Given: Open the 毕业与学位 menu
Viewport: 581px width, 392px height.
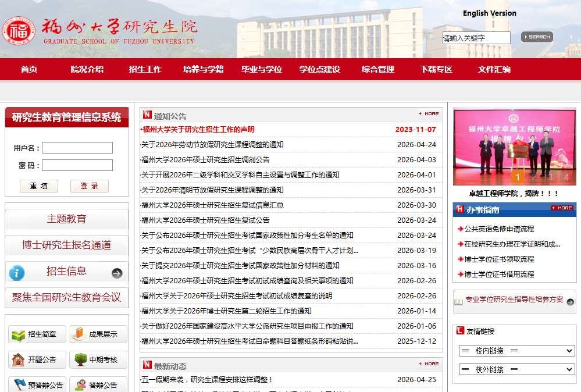Looking at the screenshot, I should pyautogui.click(x=262, y=69).
